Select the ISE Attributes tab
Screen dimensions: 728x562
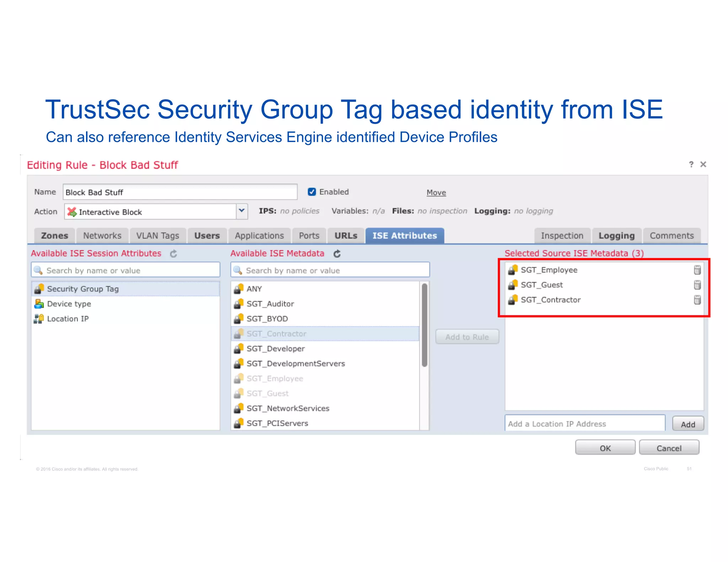pos(405,236)
